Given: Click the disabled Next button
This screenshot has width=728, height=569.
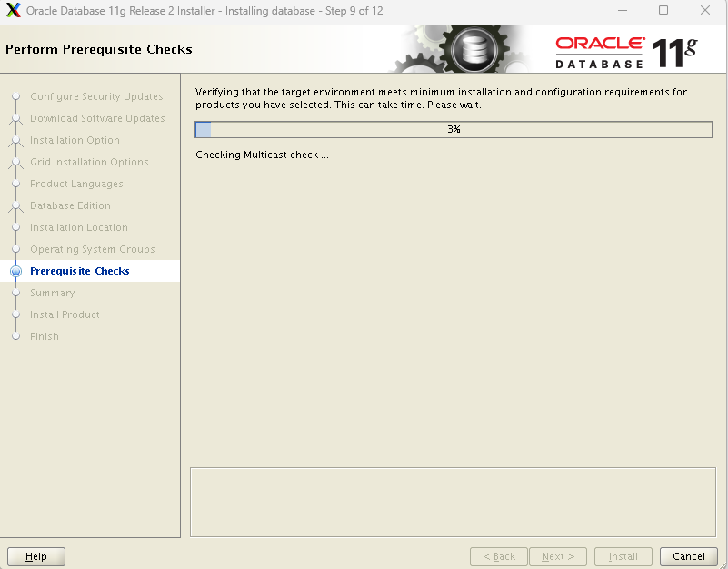Looking at the screenshot, I should coord(558,556).
